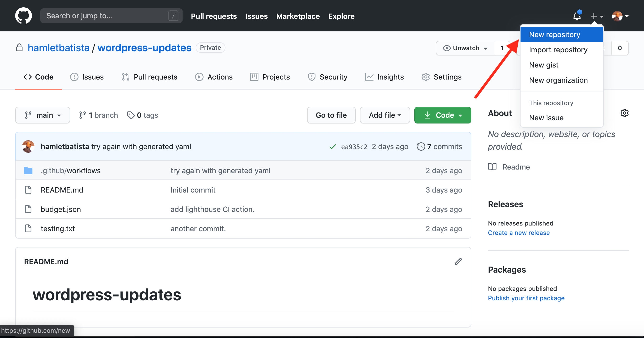This screenshot has width=644, height=338.
Task: Edit README.md with the pencil icon
Action: point(458,262)
